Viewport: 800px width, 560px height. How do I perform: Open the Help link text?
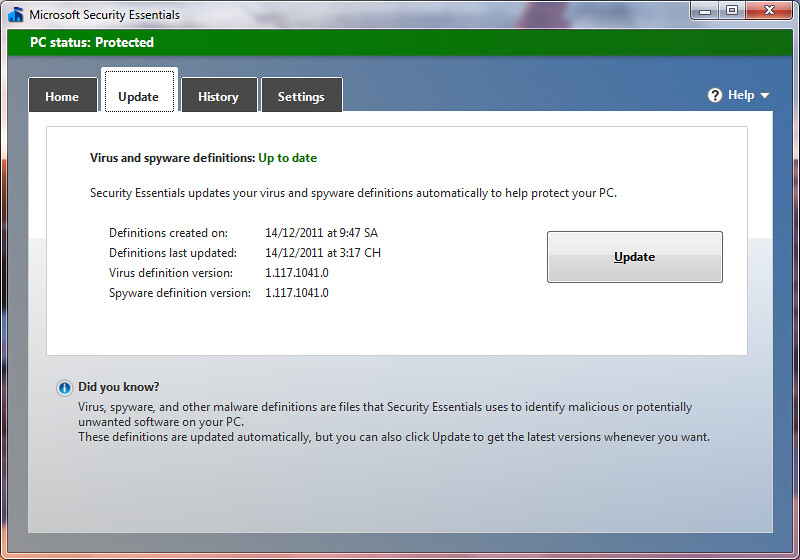coord(741,95)
